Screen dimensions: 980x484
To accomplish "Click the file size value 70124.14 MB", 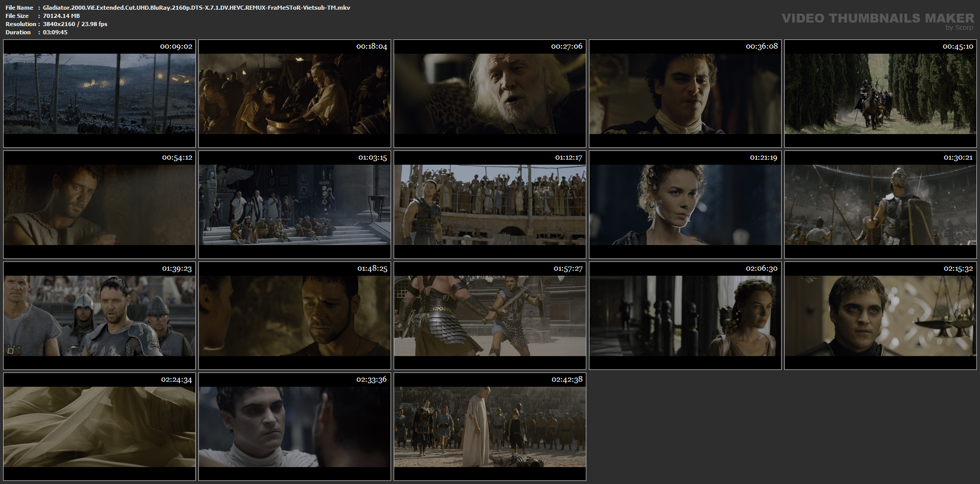I will (61, 16).
